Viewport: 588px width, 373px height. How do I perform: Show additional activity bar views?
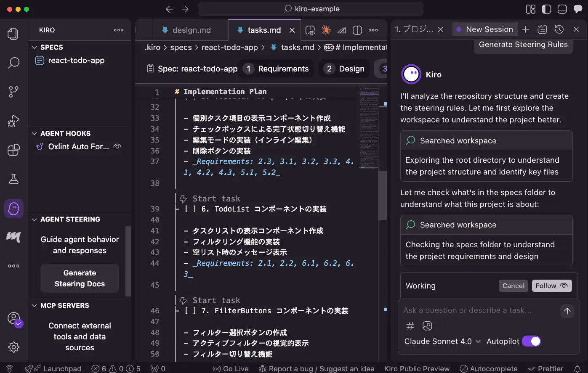(13, 266)
